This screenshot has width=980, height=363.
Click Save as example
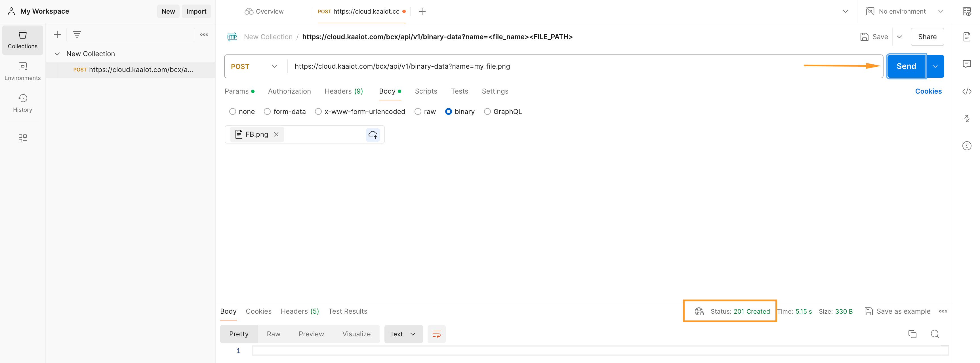897,311
